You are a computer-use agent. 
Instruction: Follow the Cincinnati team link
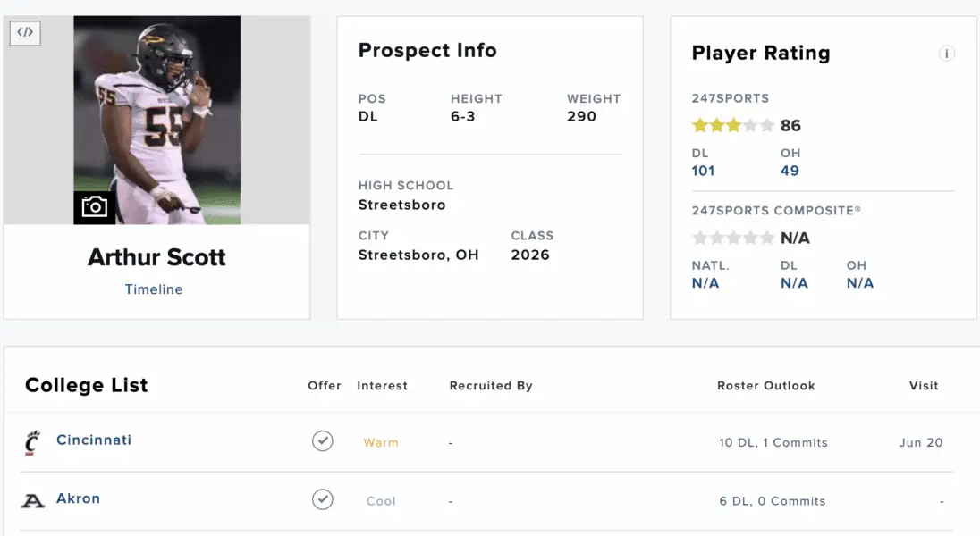tap(94, 440)
